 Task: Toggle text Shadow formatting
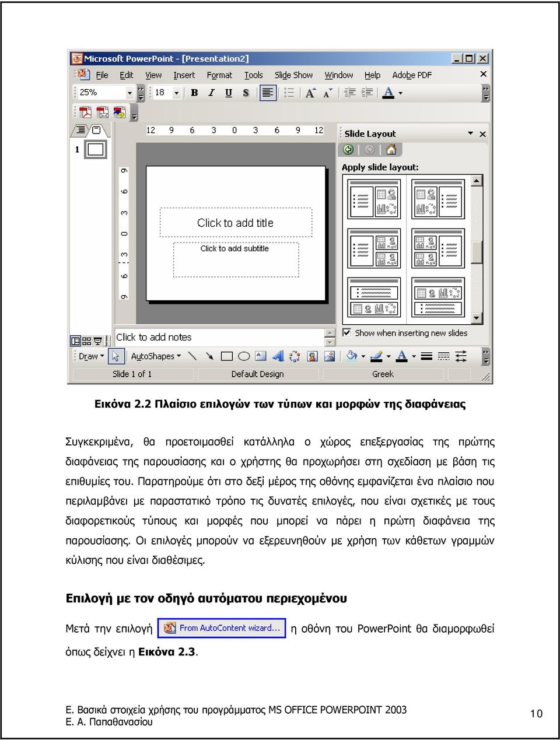[246, 93]
